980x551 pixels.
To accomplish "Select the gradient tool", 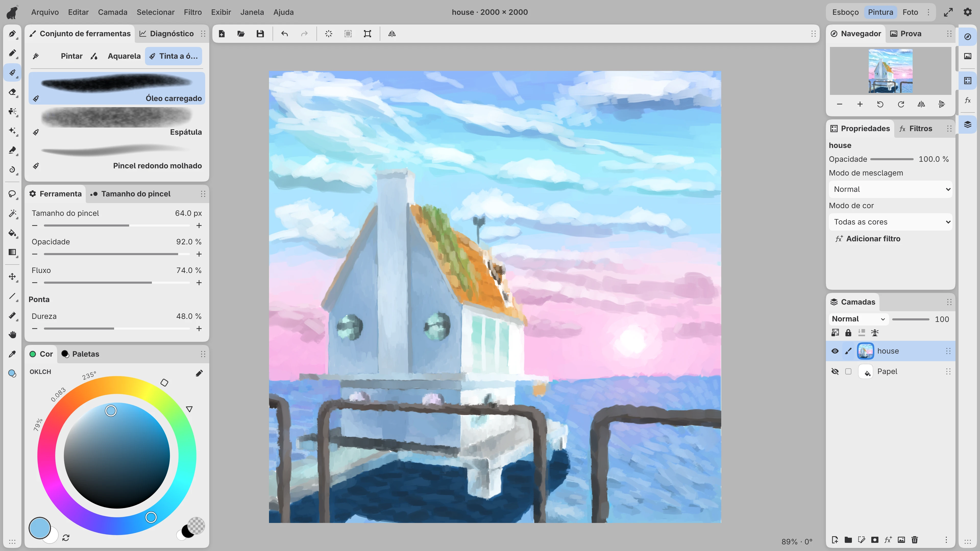I will tap(12, 253).
